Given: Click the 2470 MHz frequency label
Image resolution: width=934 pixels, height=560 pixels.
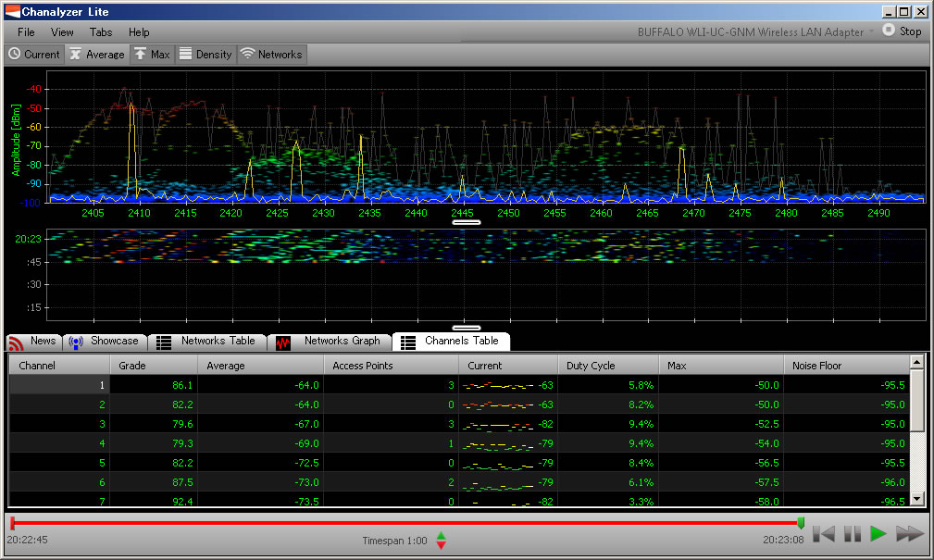Looking at the screenshot, I should tap(693, 213).
